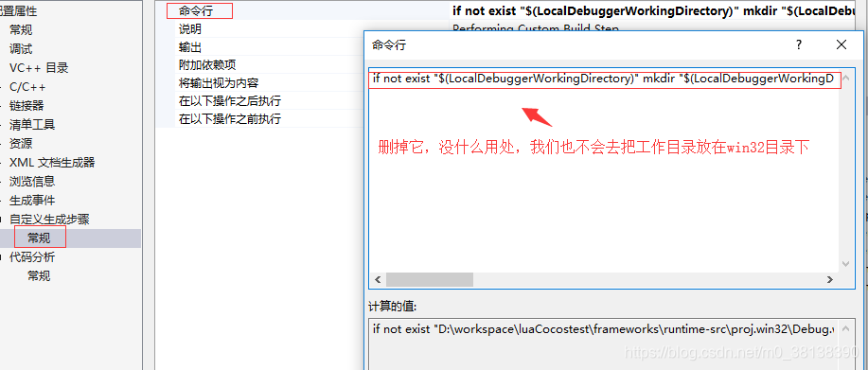Close the 命令行 dialog
The image size is (868, 370).
(841, 44)
